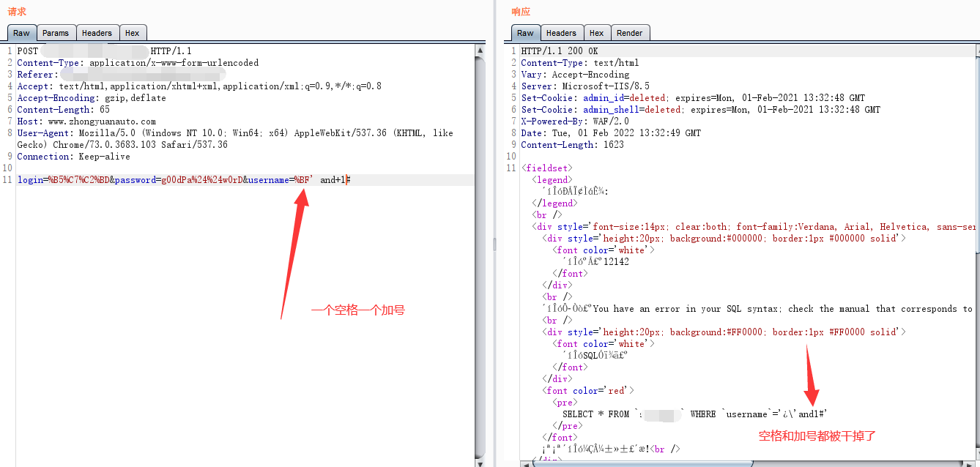This screenshot has height=467, width=980.
Task: Click the Vary: Accept-Encoding line
Action: click(x=575, y=75)
